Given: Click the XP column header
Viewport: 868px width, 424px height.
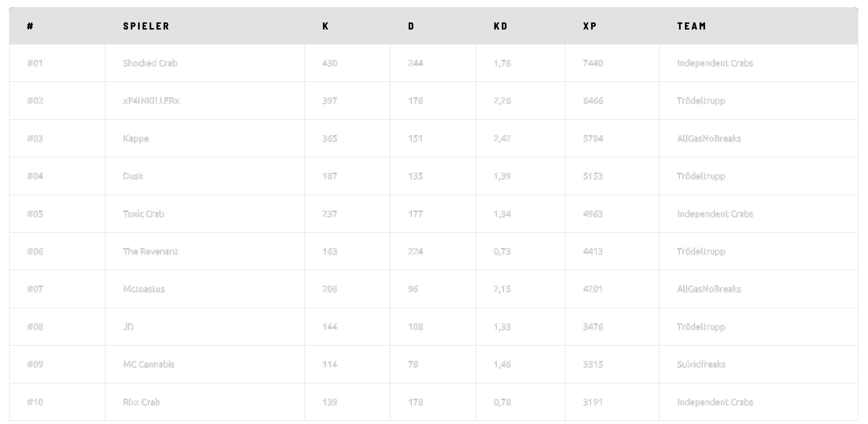Looking at the screenshot, I should pyautogui.click(x=590, y=26).
